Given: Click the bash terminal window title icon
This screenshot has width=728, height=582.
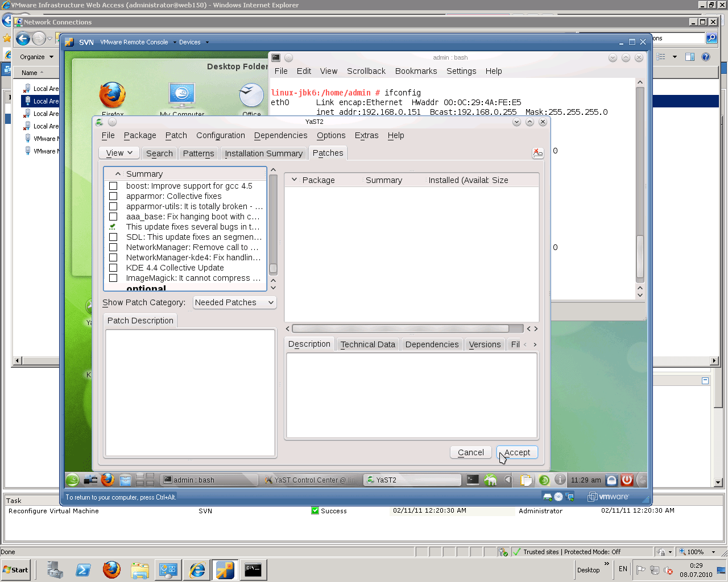Looking at the screenshot, I should [276, 57].
